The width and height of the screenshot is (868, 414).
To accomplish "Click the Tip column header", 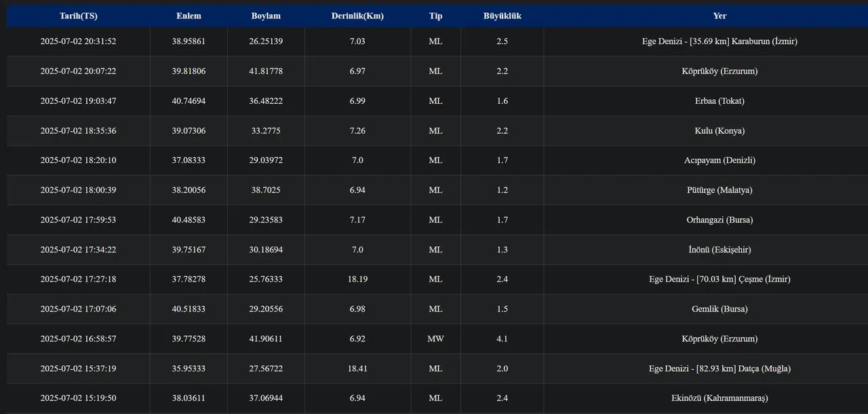I will pyautogui.click(x=435, y=16).
